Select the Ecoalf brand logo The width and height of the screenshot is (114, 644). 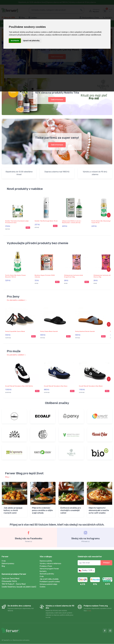(x=43, y=416)
